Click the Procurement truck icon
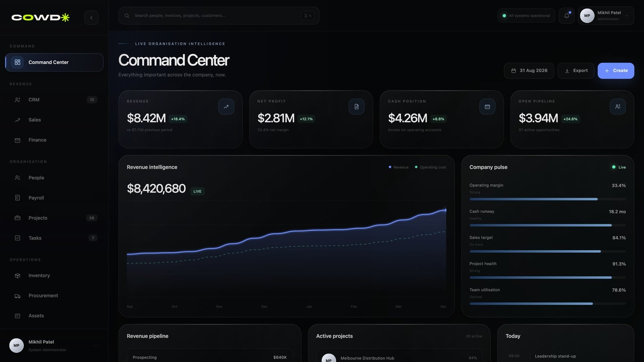 coord(17,296)
